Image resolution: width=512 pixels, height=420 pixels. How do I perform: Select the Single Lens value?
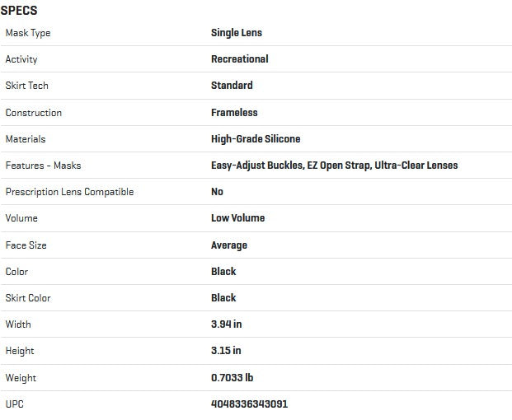(237, 33)
